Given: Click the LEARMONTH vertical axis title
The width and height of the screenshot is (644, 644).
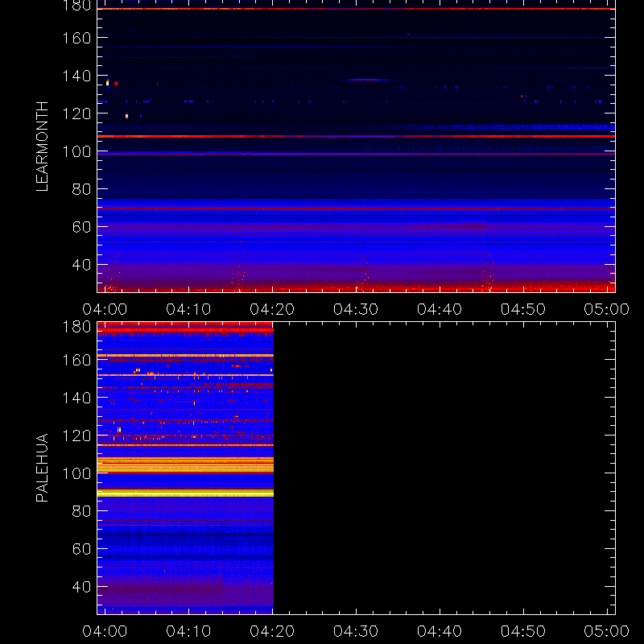Looking at the screenshot, I should 42,147.
